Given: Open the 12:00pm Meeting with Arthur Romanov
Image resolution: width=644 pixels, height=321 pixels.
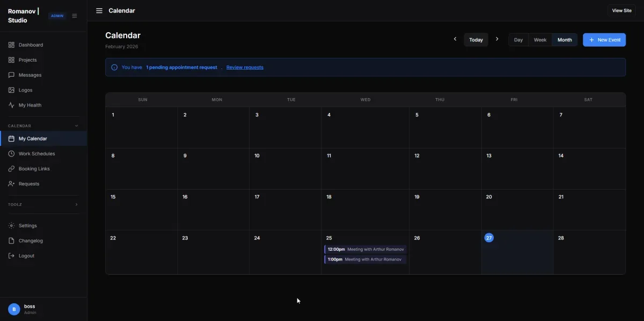Looking at the screenshot, I should click(365, 249).
